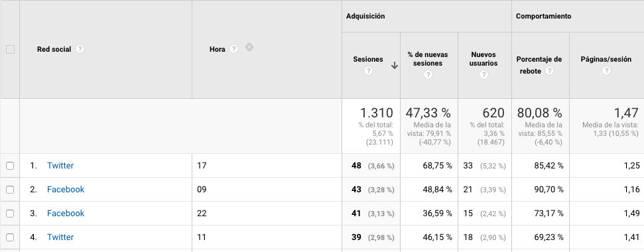
Task: Toggle the select-all header checkbox
Action: pos(10,49)
